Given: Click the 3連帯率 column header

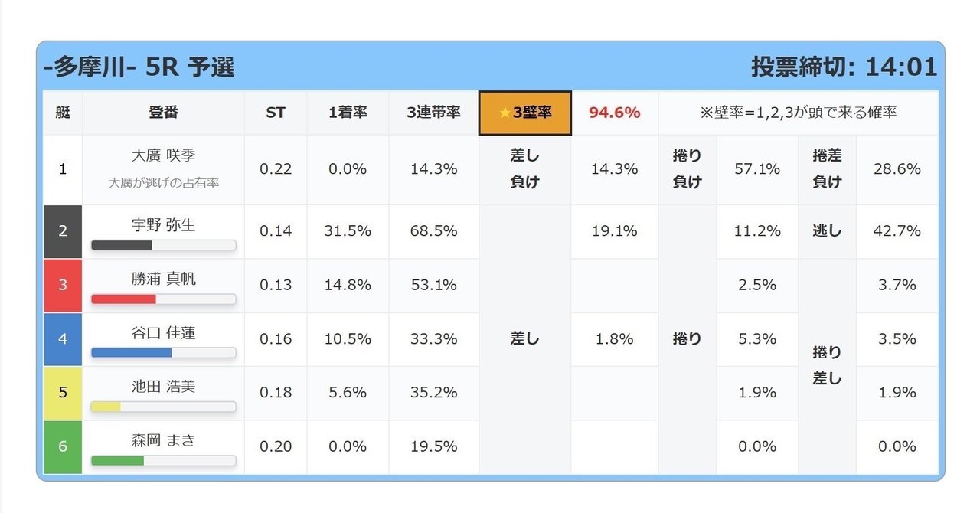Looking at the screenshot, I should click(433, 113).
